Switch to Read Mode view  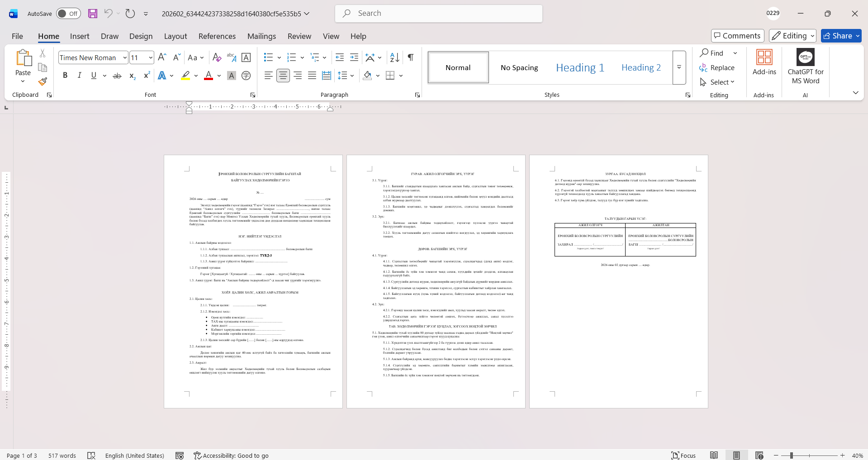714,455
